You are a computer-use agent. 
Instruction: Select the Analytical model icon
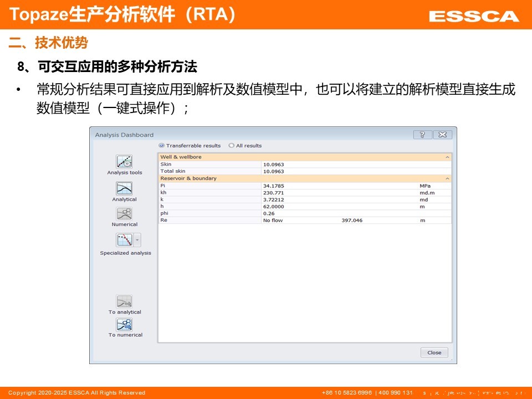124,188
